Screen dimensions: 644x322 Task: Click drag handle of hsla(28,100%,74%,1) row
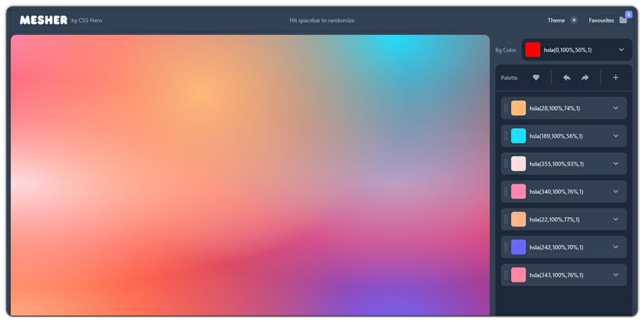(x=506, y=108)
